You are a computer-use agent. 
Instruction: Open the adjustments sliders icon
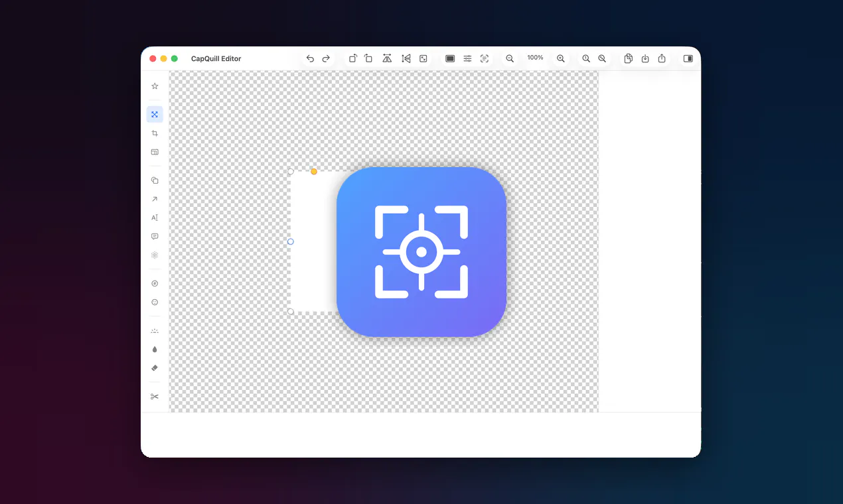pyautogui.click(x=467, y=58)
